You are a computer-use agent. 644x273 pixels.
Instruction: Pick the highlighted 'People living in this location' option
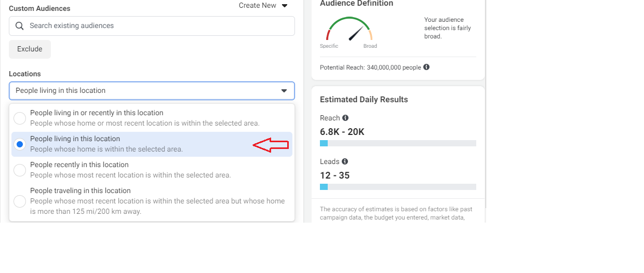[75, 139]
